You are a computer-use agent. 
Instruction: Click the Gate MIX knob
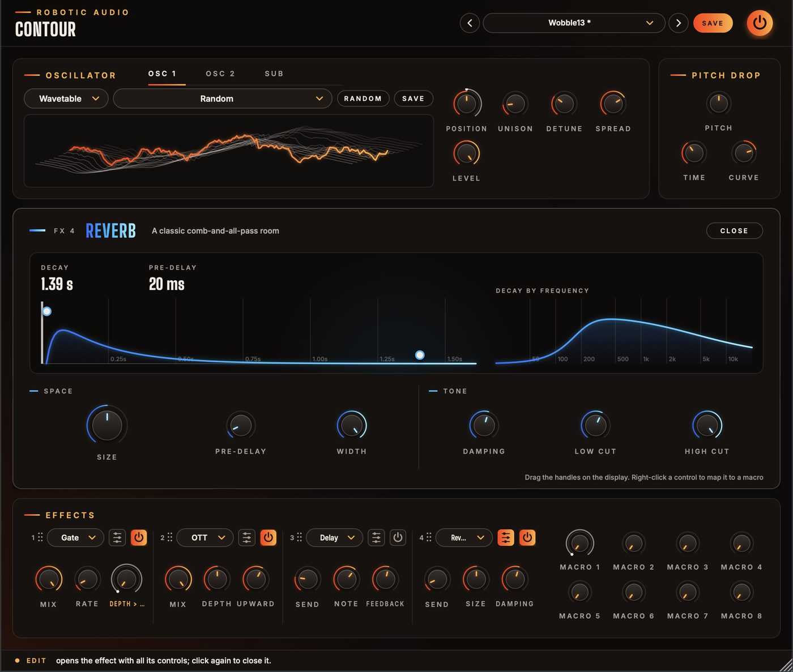pos(49,579)
